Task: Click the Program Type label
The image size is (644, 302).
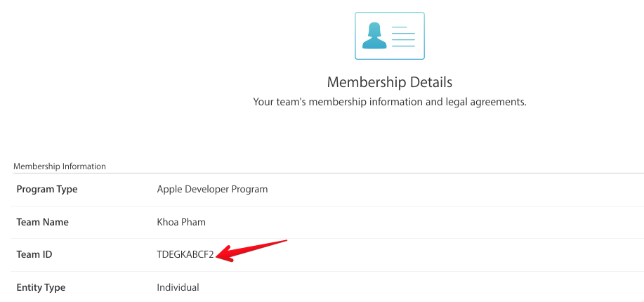Action: 47,190
